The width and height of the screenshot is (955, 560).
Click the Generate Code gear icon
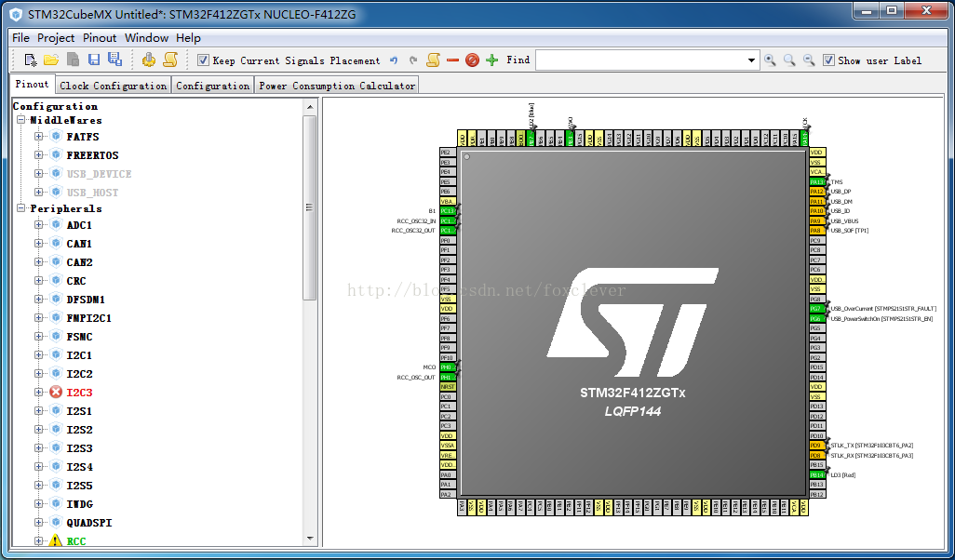[149, 60]
